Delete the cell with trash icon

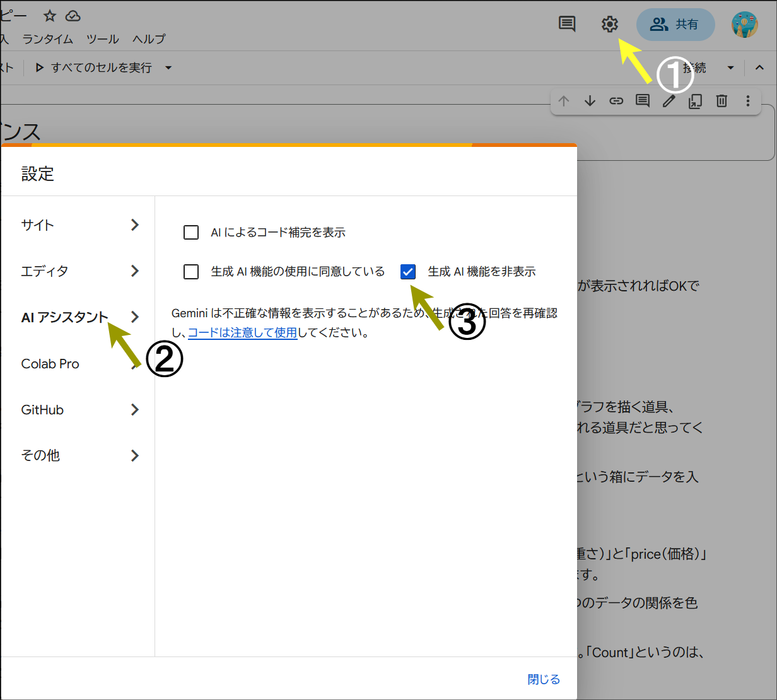722,101
